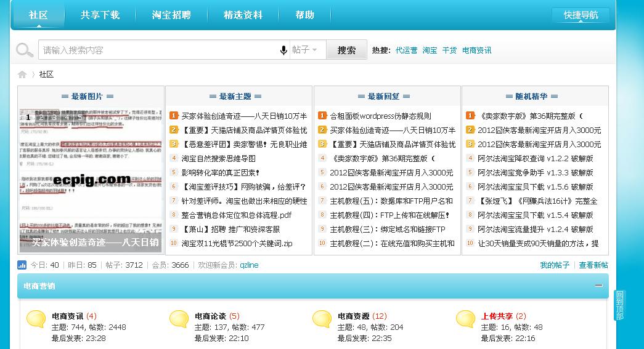Open the 电商论谈 forum board title
Viewport: 644px width, 349px height.
(210, 316)
